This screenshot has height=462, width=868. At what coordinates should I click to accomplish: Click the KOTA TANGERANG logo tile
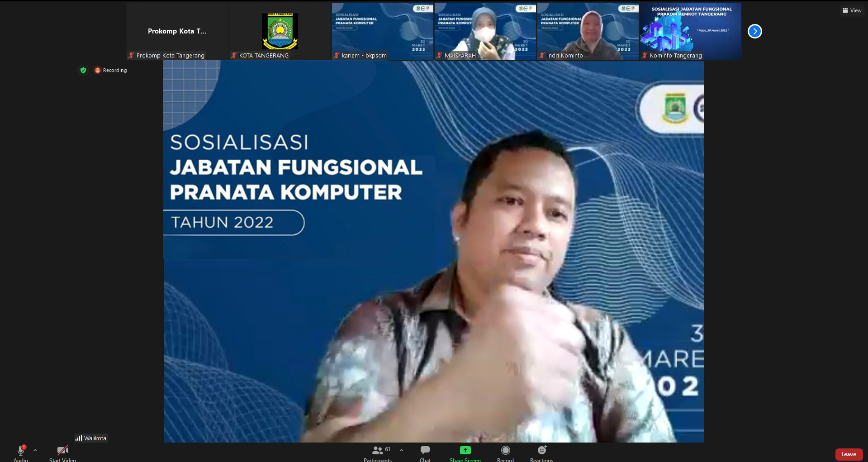click(280, 31)
